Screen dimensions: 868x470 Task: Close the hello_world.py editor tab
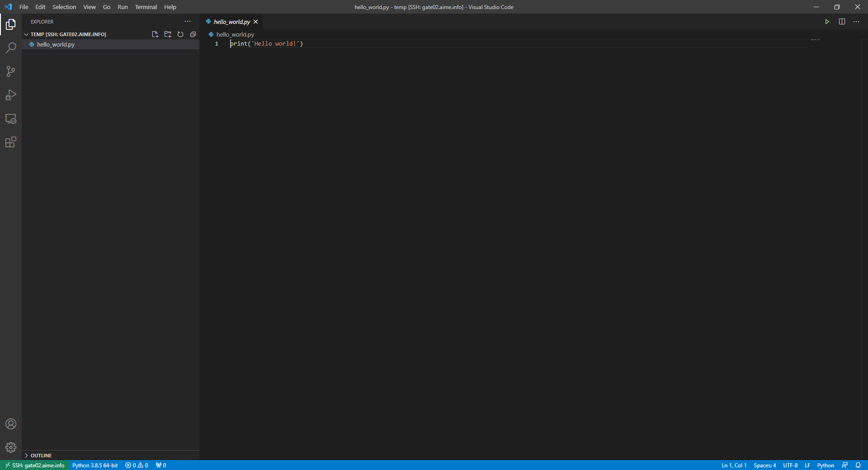pos(255,22)
